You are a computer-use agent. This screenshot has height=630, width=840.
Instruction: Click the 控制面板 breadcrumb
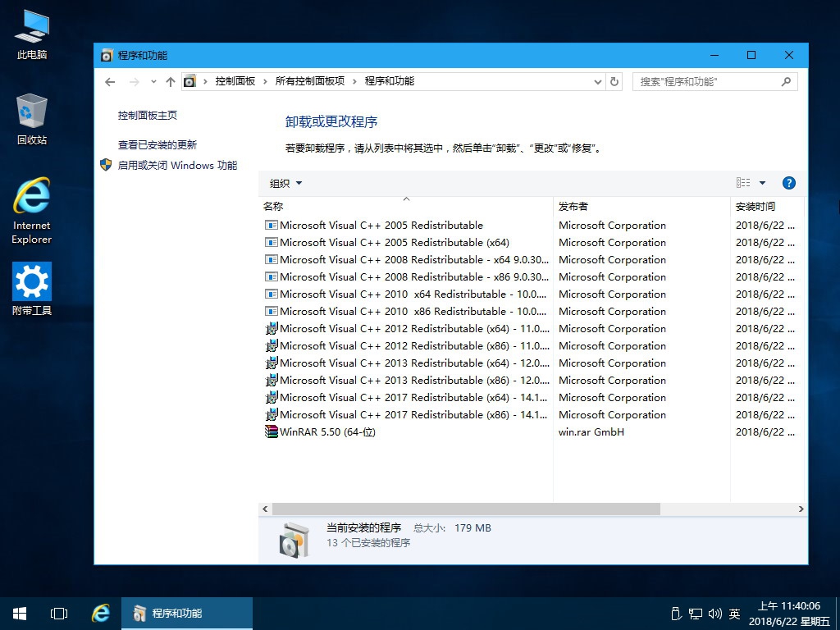(x=235, y=81)
